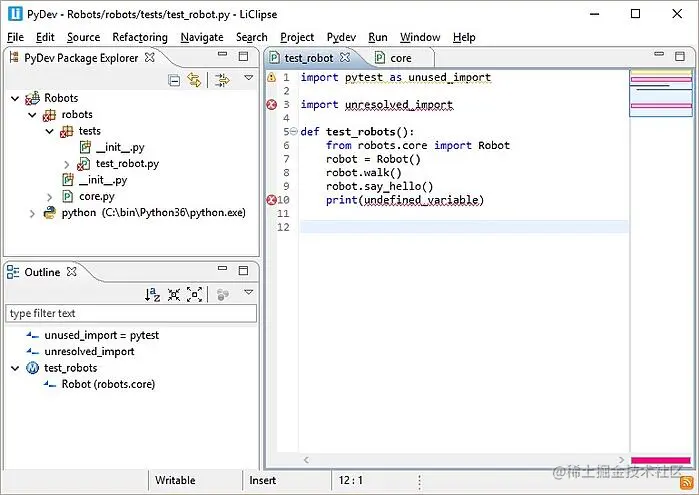
Task: Select unresolved_import in Outline
Action: tap(89, 352)
